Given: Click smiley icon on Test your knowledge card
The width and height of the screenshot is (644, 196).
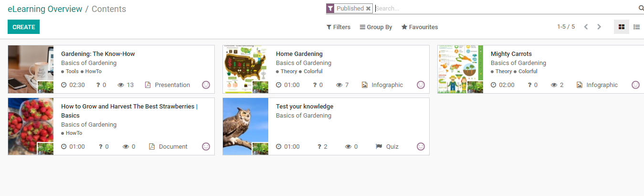Looking at the screenshot, I should (x=421, y=146).
